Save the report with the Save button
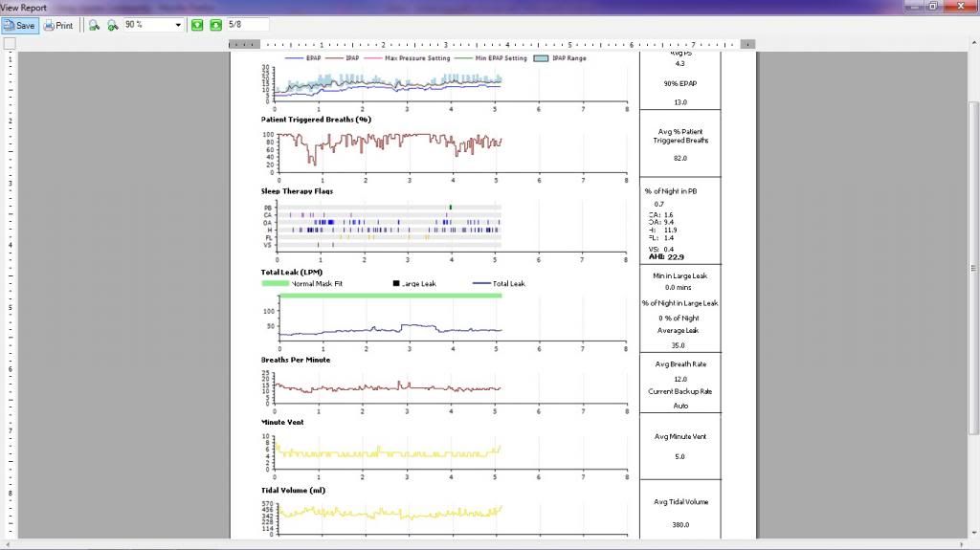The width and height of the screenshot is (980, 550). click(x=20, y=26)
